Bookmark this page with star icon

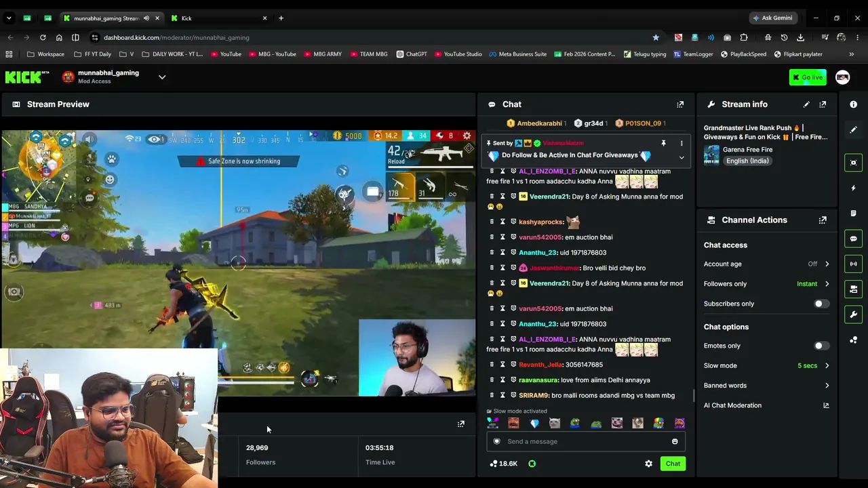click(x=656, y=37)
